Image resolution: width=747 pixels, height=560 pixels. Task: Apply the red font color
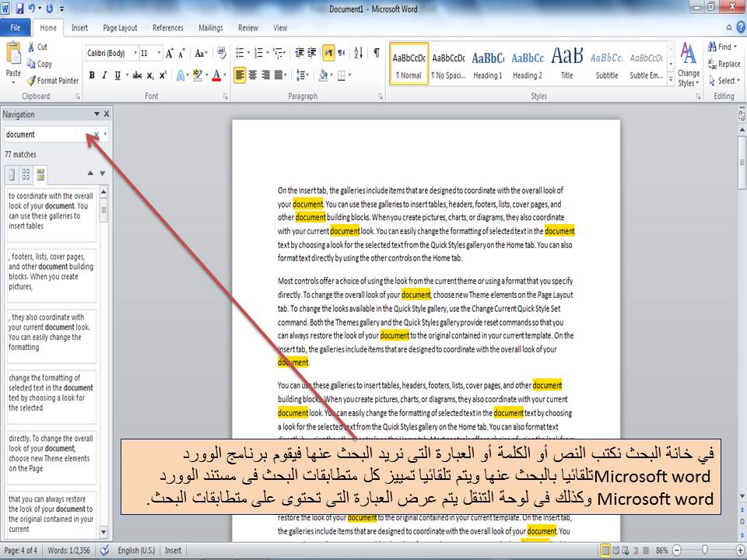pyautogui.click(x=216, y=75)
